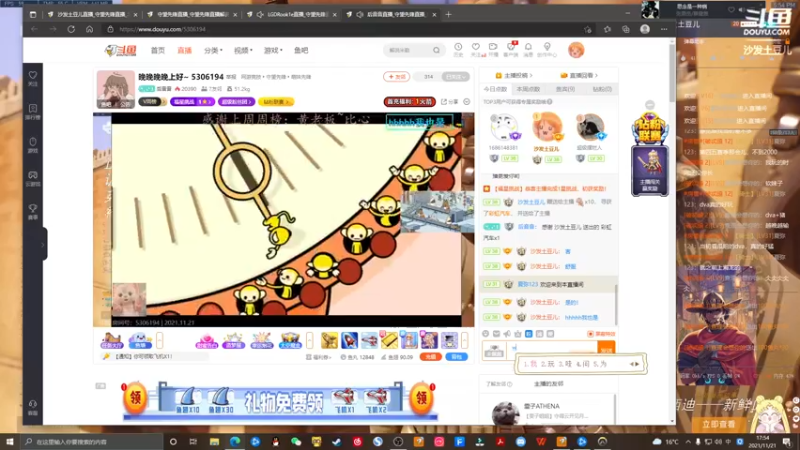Click the next-page arrow in the IME candidate bar

click(x=637, y=364)
